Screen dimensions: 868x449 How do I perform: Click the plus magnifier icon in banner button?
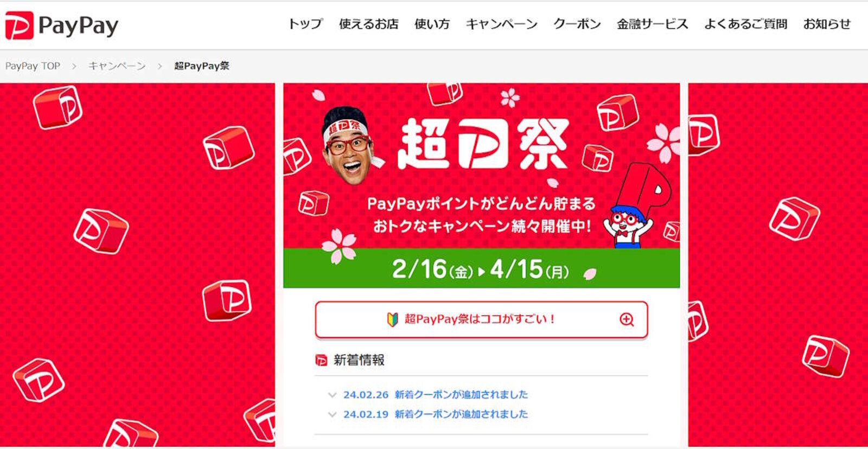pos(627,319)
